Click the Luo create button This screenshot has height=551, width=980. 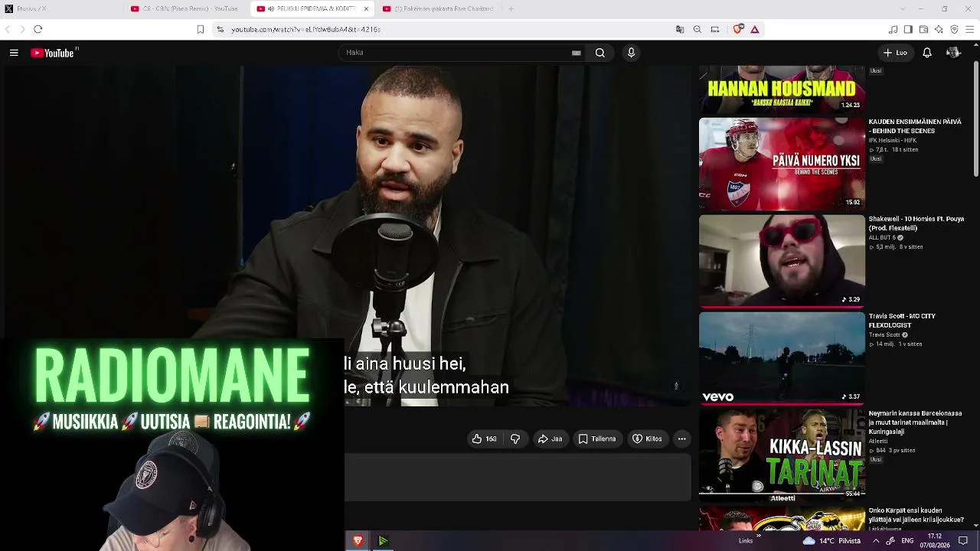895,53
